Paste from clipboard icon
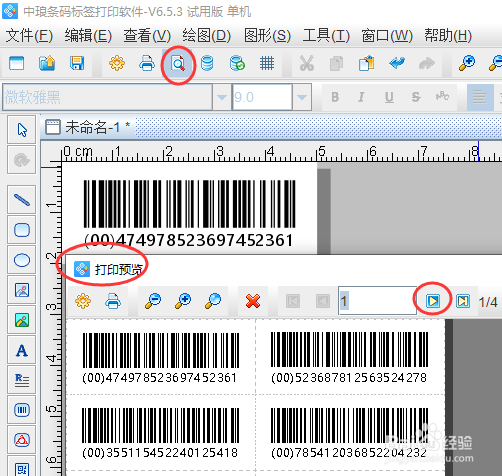 [x=367, y=63]
